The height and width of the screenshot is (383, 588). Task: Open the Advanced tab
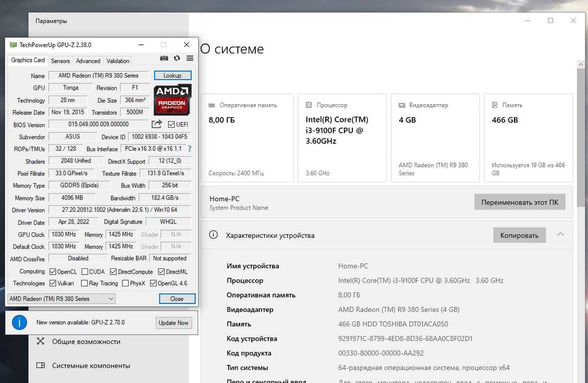(88, 61)
